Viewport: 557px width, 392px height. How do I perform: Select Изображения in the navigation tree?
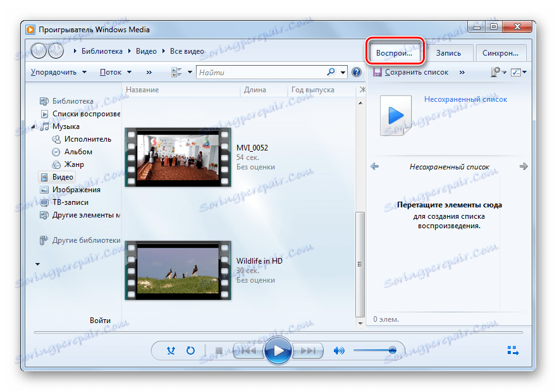(x=76, y=190)
